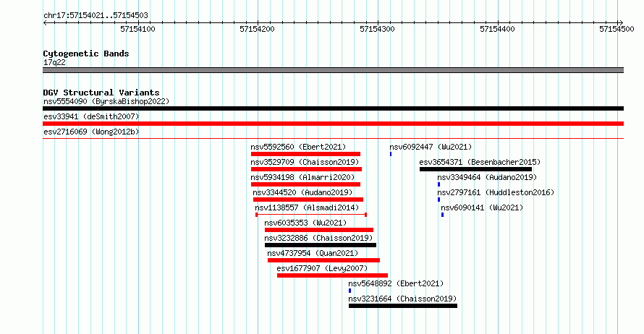Click the chr17:57154021..57154503 region label
644x334 pixels.
click(96, 16)
